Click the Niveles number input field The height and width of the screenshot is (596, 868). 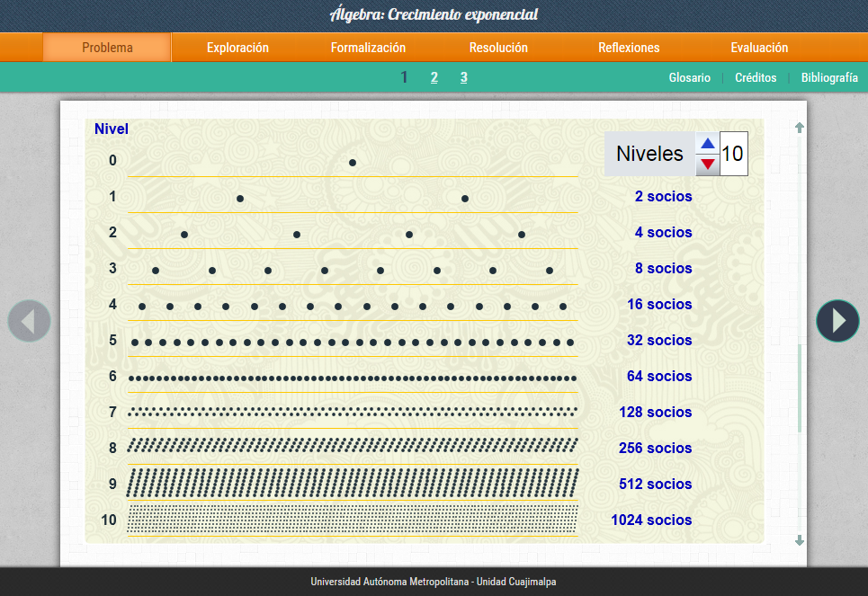click(733, 154)
